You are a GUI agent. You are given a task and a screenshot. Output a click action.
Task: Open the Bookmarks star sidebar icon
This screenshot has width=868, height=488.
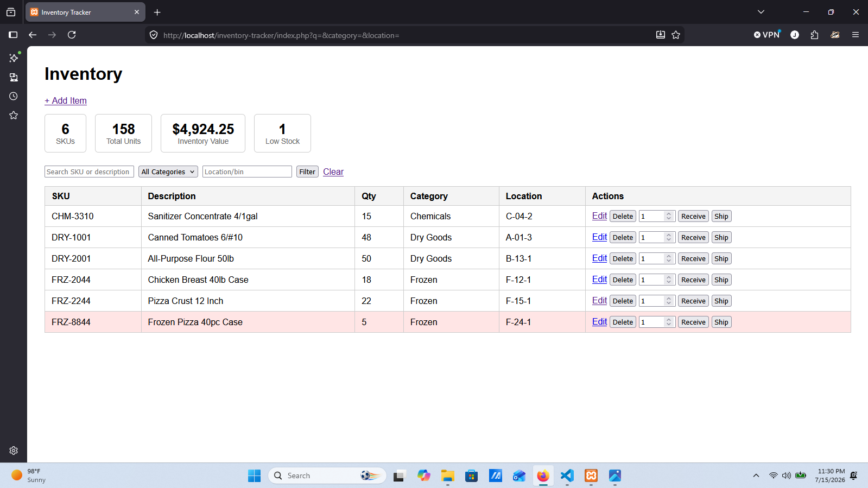pyautogui.click(x=14, y=115)
